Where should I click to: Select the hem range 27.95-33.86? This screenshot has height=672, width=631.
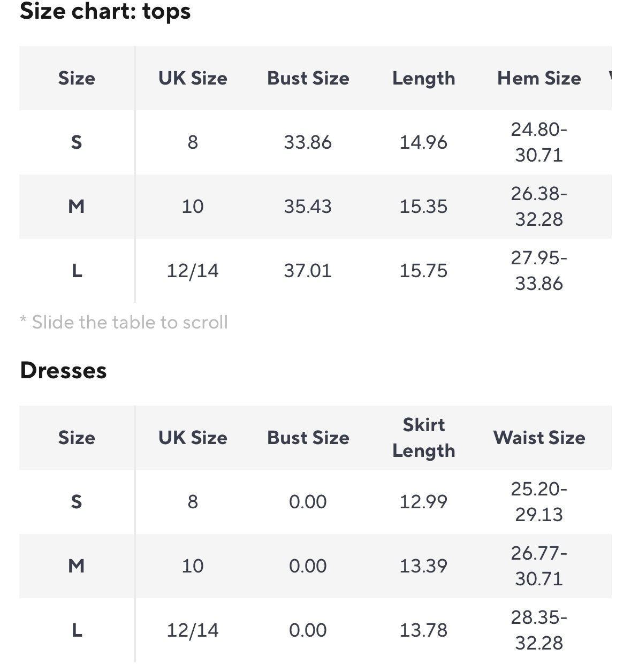pos(539,271)
